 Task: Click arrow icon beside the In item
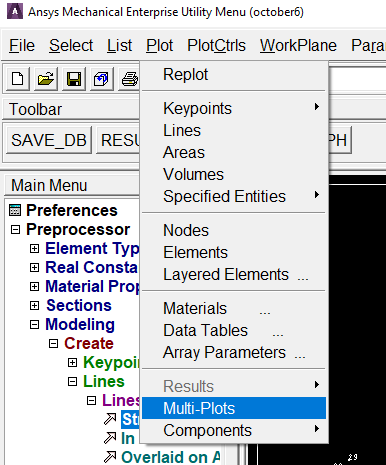tap(110, 438)
